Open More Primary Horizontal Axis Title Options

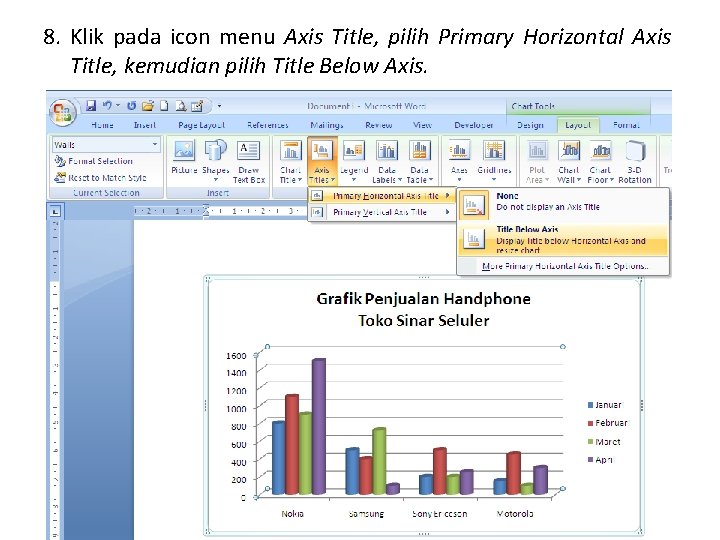(565, 266)
